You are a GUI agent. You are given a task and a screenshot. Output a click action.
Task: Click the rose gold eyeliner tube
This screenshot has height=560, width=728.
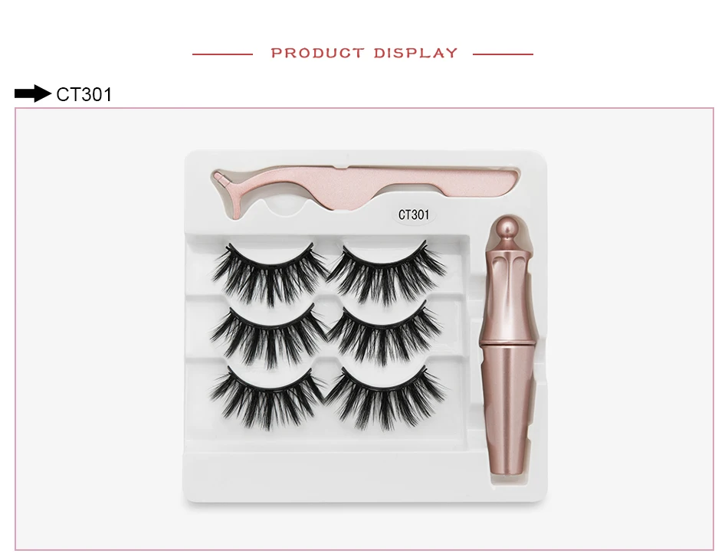pyautogui.click(x=508, y=345)
